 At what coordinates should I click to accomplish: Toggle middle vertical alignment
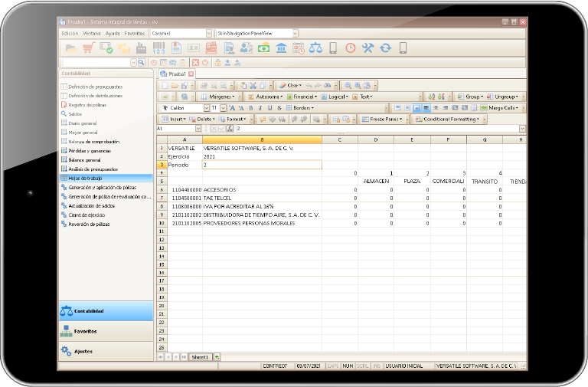coord(407,108)
